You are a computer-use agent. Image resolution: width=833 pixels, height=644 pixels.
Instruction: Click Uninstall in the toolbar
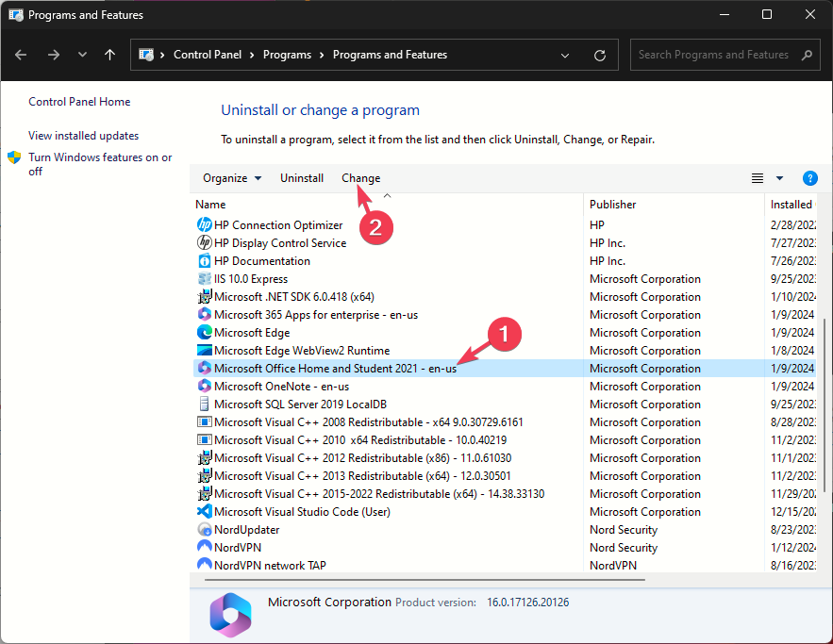click(302, 178)
